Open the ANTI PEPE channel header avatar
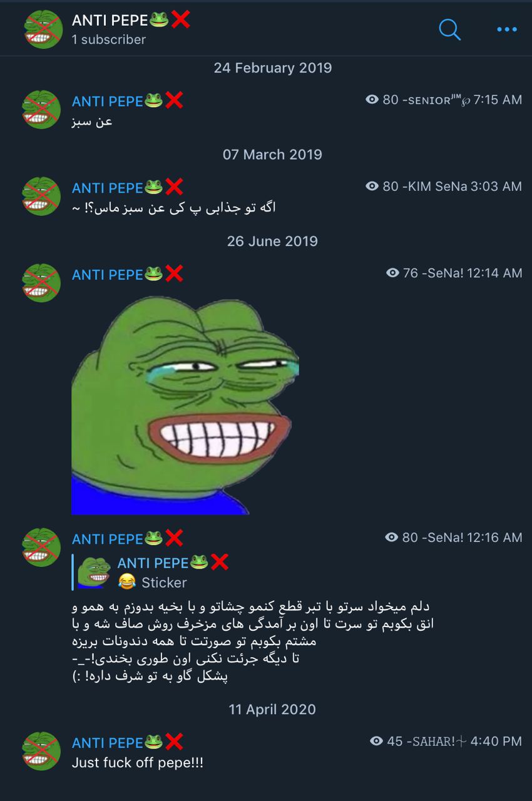532x801 pixels. coord(42,29)
